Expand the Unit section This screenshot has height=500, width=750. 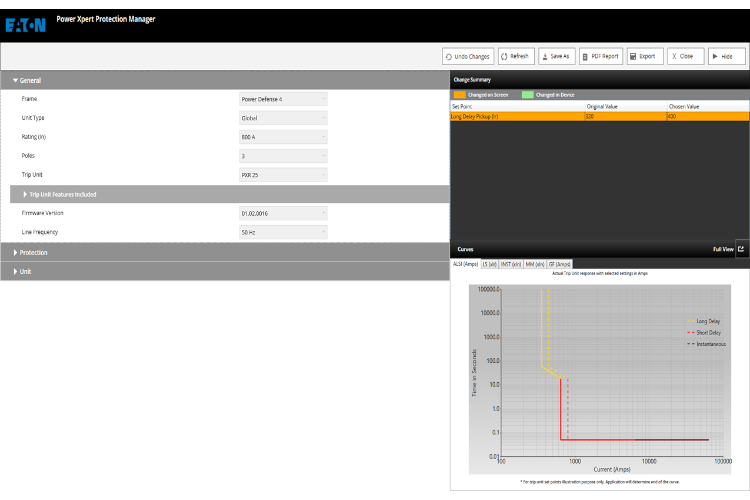tap(25, 271)
